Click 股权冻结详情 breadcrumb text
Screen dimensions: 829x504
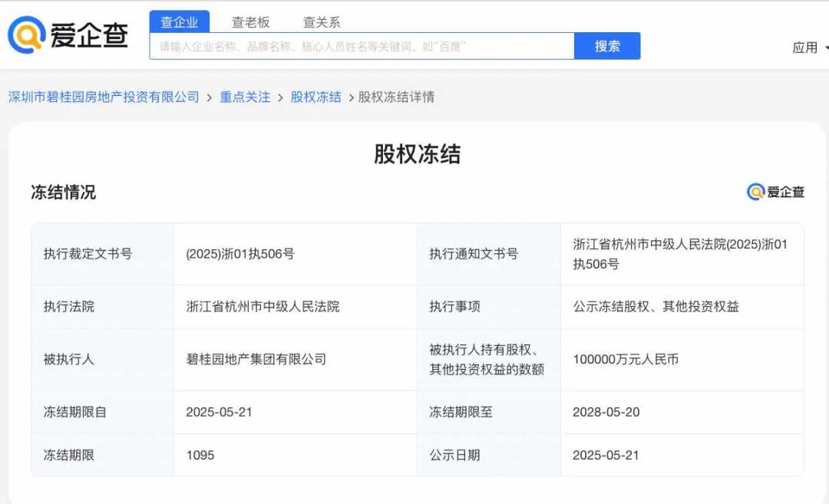[x=397, y=97]
